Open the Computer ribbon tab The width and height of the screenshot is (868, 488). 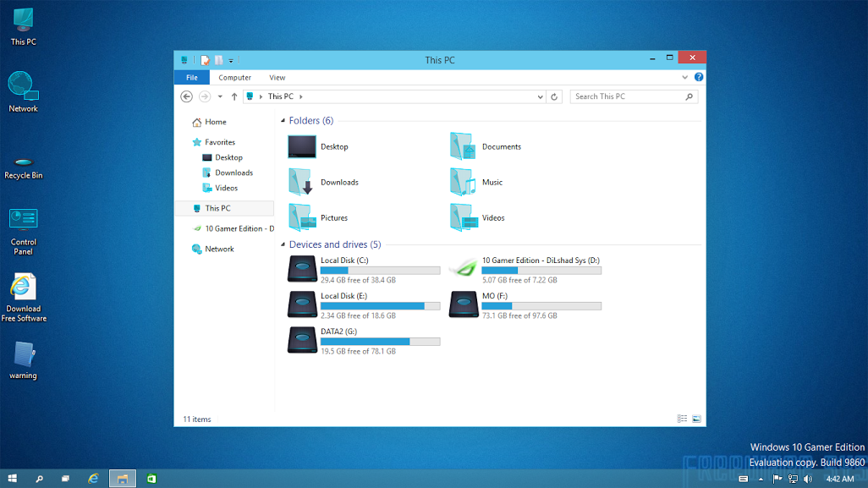click(234, 78)
